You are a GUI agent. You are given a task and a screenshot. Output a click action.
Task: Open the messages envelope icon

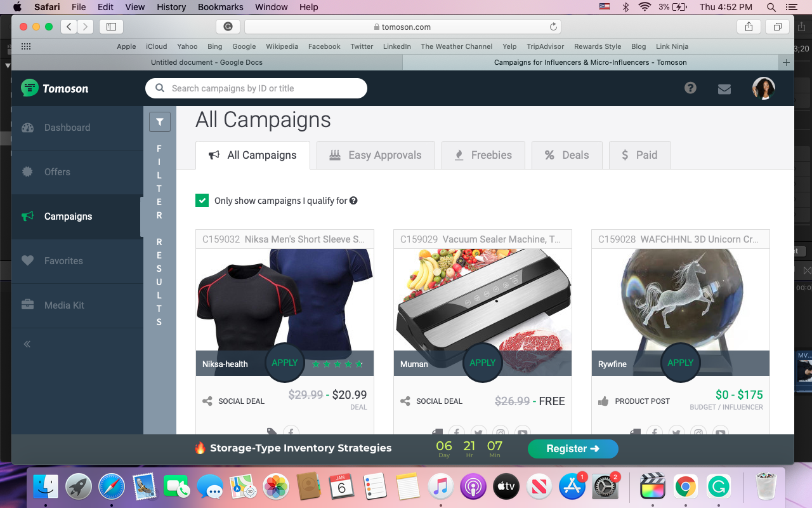coord(724,89)
